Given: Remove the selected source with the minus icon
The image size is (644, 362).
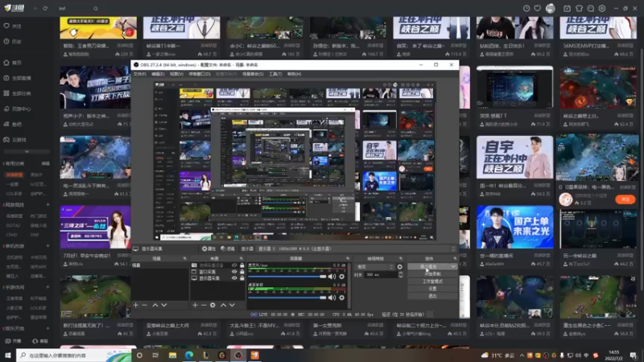Looking at the screenshot, I should [204, 305].
